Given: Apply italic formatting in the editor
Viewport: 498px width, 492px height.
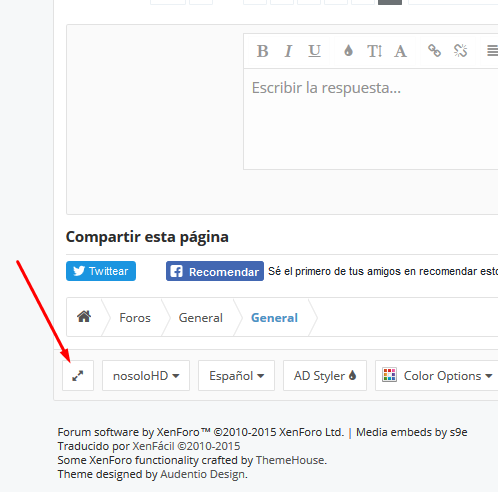Looking at the screenshot, I should click(x=288, y=51).
